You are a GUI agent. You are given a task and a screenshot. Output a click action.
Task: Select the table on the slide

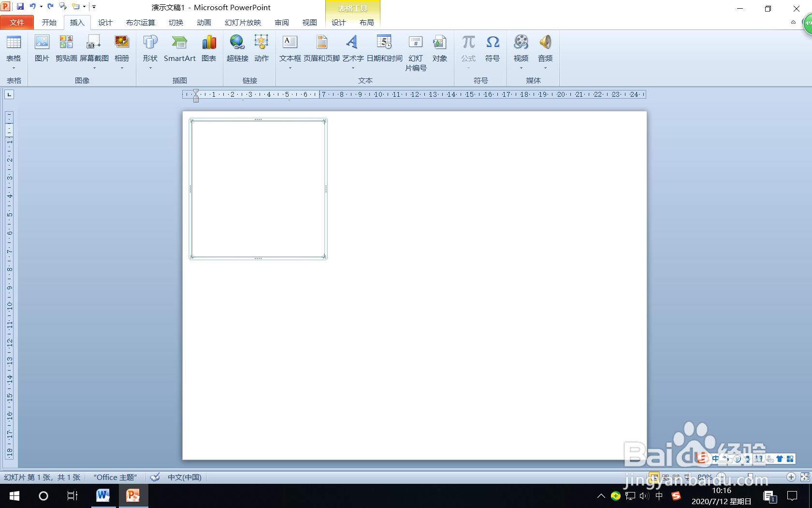[258, 189]
